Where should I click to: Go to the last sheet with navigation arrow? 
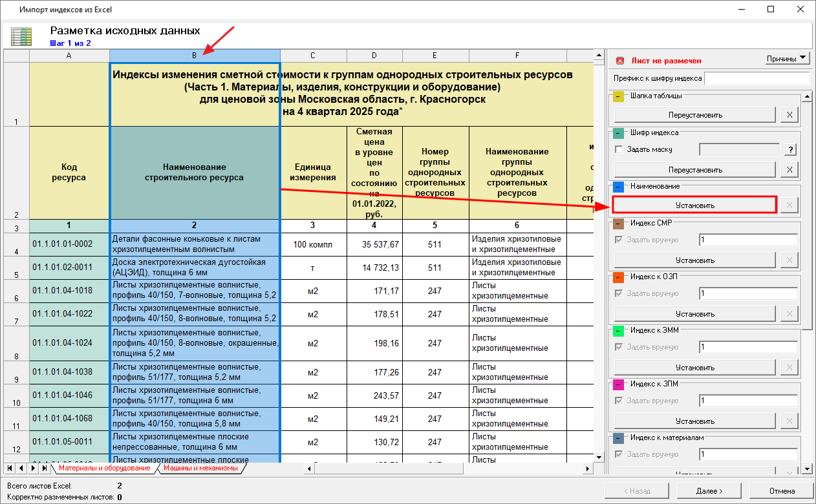click(44, 468)
